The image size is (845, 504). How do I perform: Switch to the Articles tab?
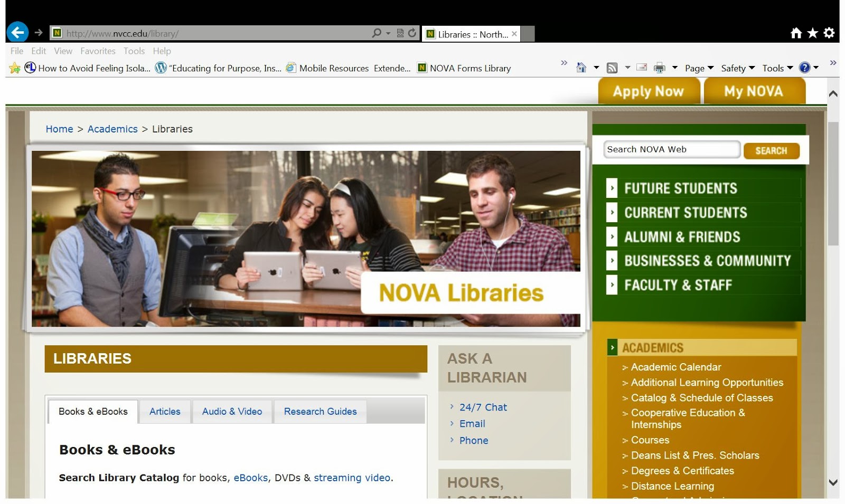[164, 411]
